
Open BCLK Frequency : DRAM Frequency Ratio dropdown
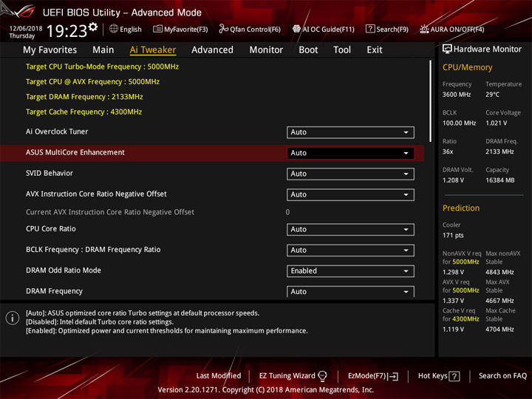click(350, 250)
